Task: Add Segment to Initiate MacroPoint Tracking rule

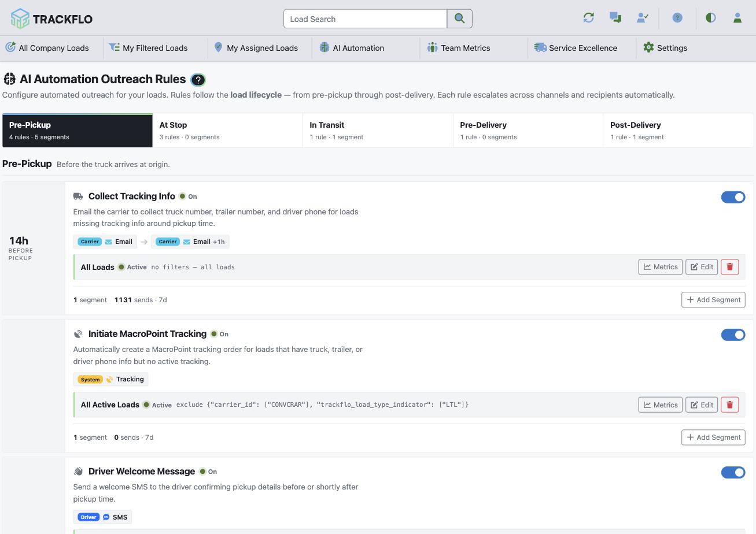Action: click(x=713, y=437)
